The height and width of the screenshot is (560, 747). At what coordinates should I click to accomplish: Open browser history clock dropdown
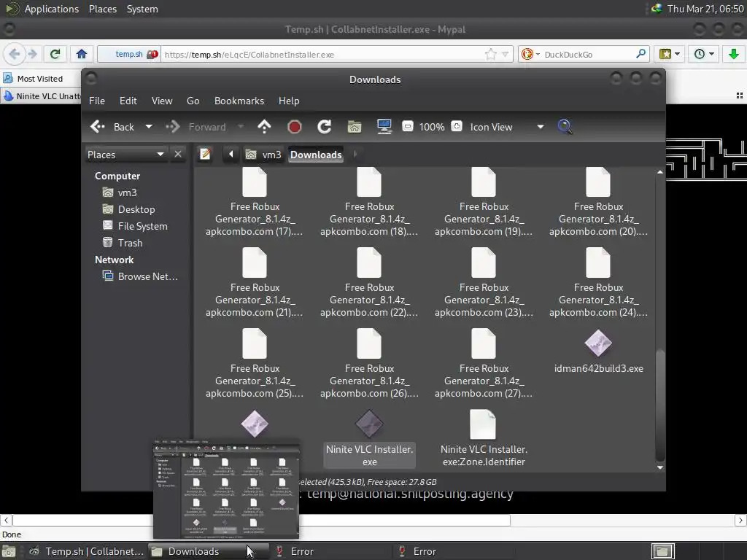pos(704,54)
